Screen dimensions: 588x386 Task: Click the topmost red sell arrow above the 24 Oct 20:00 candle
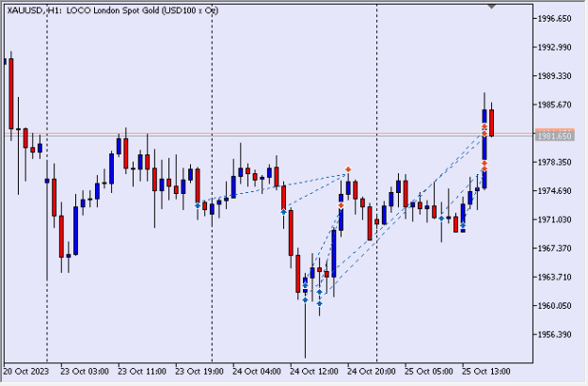tap(348, 169)
